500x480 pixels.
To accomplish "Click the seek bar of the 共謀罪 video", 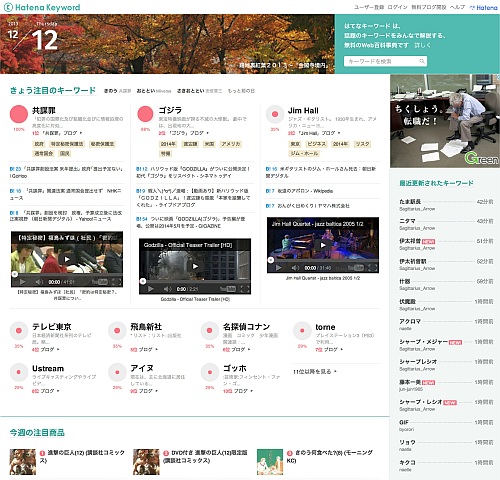I will click(x=67, y=275).
